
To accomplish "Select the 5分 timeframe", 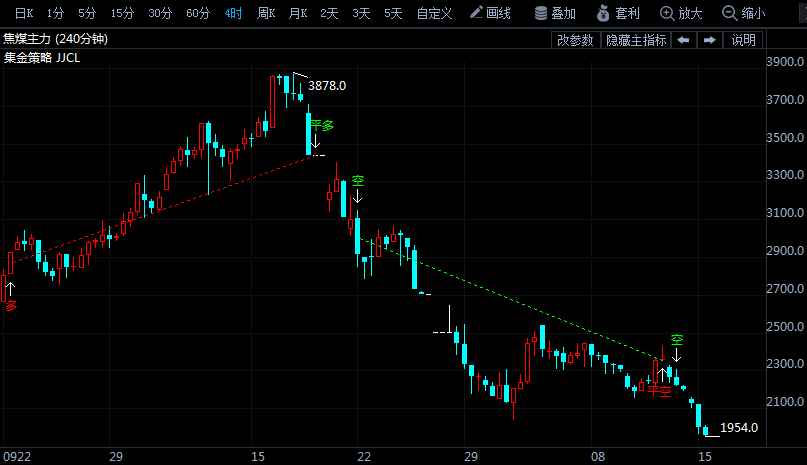I will pos(87,13).
